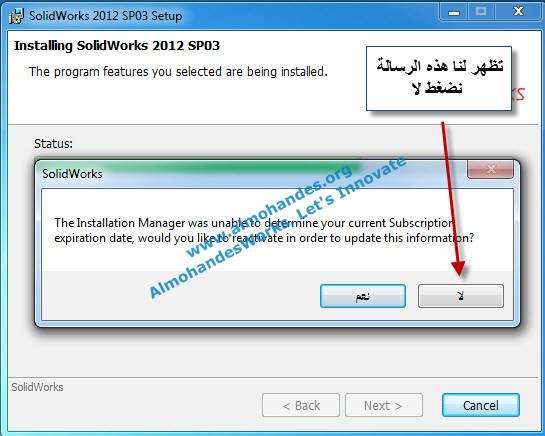
Task: Click the greyed-out Back button
Action: point(301,405)
